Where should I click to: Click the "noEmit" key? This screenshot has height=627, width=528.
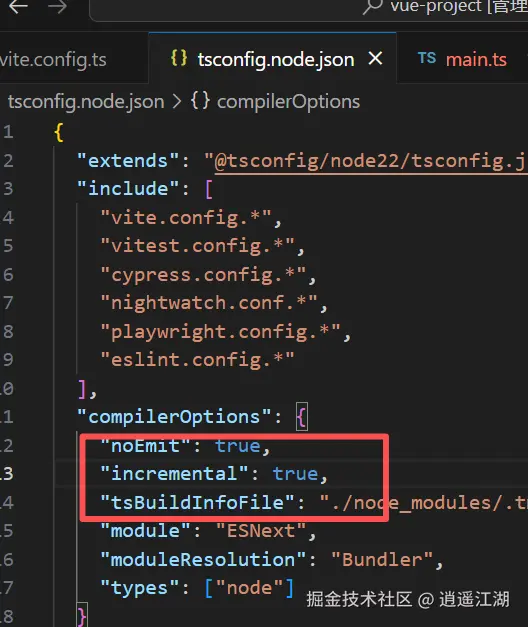(146, 446)
